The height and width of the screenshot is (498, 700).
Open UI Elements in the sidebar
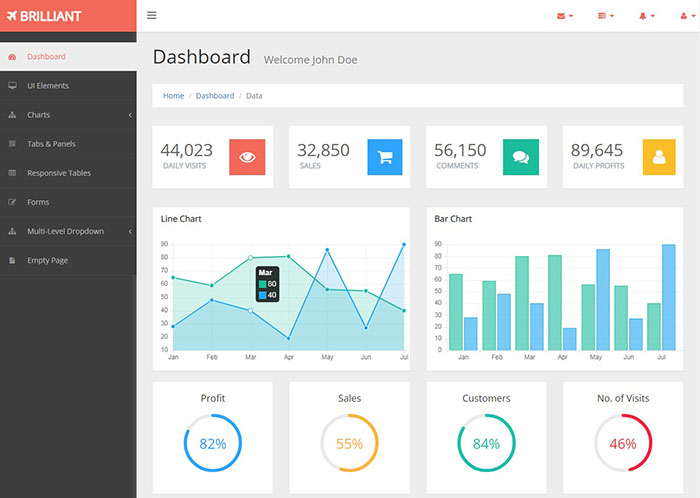(48, 86)
